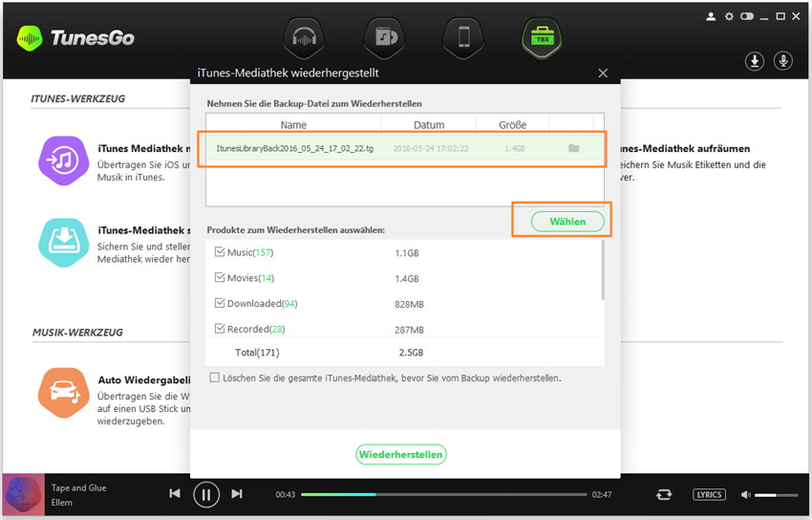This screenshot has height=520, width=812.
Task: Open the settings gear icon
Action: (x=729, y=16)
